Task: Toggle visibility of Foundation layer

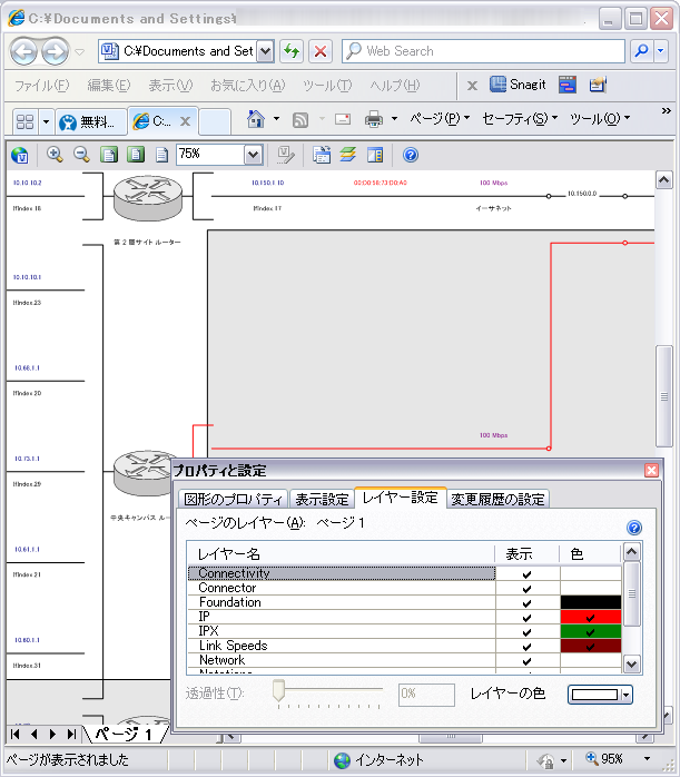Action: click(x=527, y=603)
